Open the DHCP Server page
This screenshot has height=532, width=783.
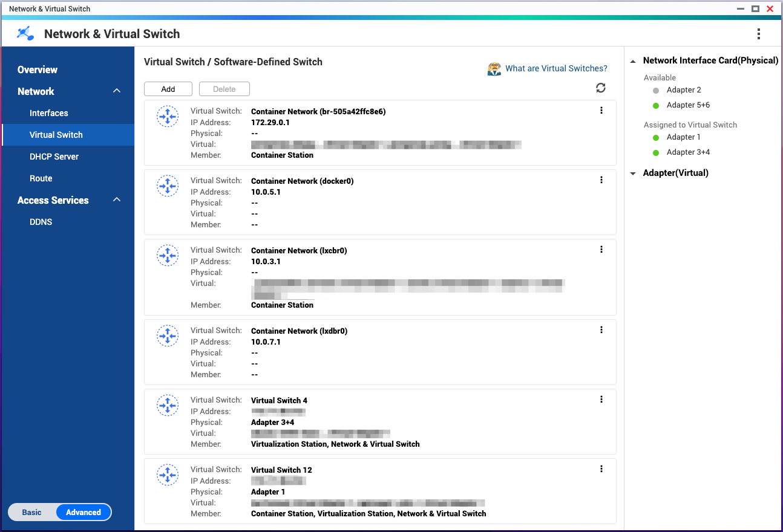(x=54, y=157)
